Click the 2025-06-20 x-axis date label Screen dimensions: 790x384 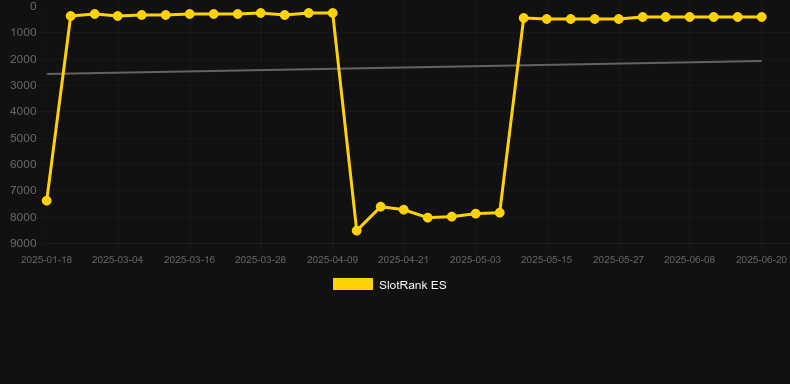pos(761,260)
